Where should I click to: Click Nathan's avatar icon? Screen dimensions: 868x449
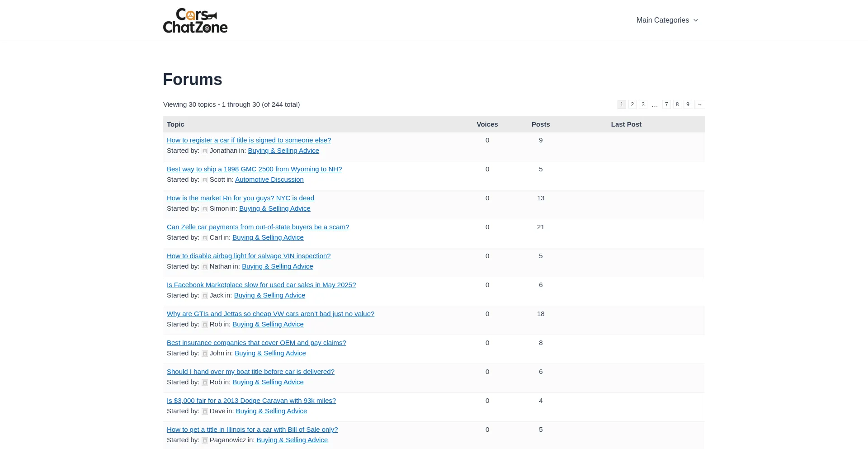click(205, 267)
